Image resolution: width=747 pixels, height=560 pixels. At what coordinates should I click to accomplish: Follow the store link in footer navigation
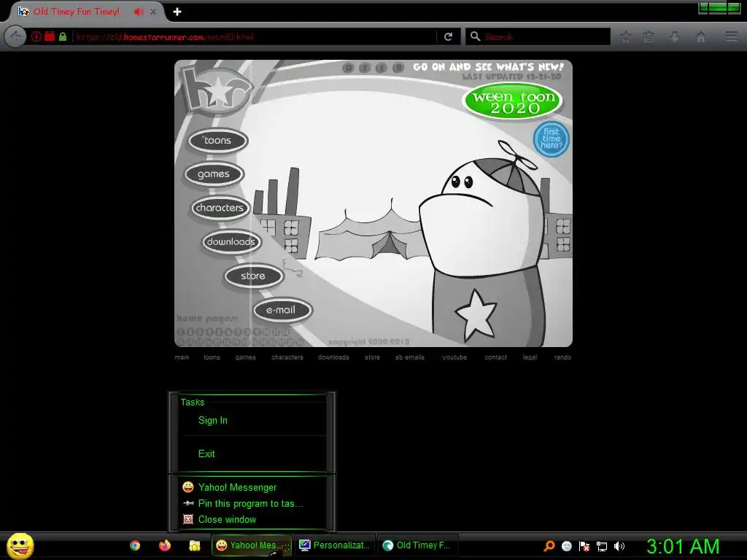click(373, 357)
